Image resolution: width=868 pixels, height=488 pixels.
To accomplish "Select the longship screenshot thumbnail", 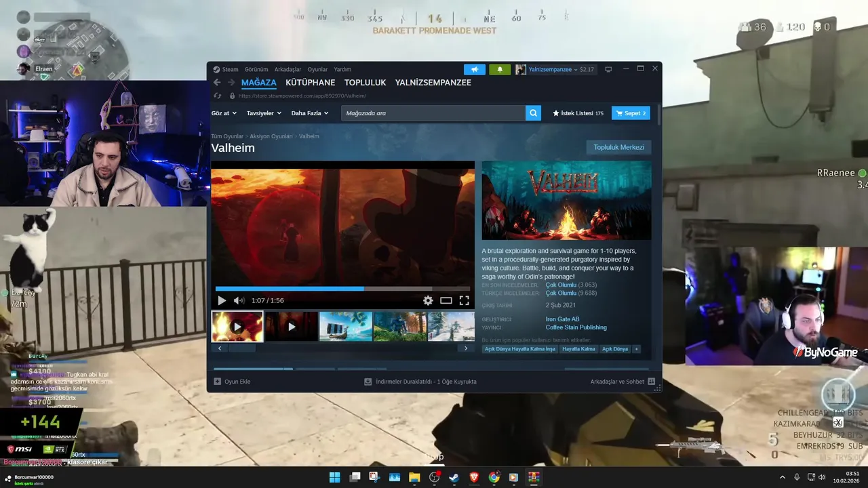I will click(346, 326).
